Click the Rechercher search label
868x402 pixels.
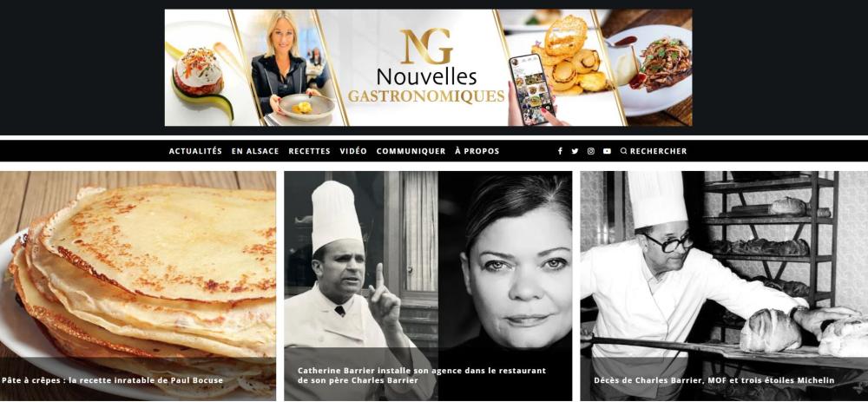click(658, 151)
